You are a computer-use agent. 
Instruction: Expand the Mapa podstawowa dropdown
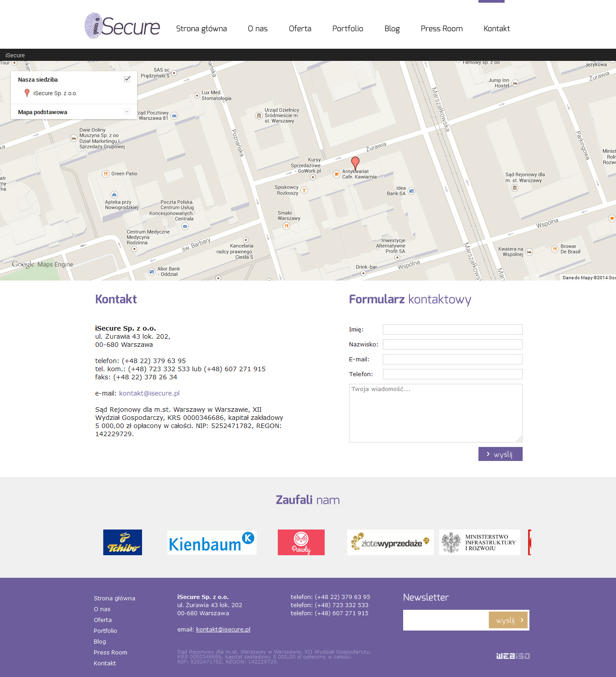click(x=127, y=112)
